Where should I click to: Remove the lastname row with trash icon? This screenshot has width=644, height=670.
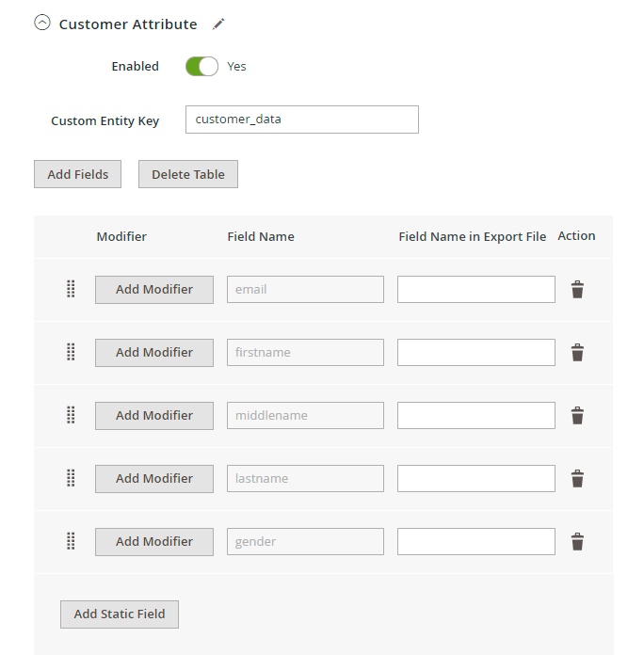[x=577, y=479]
